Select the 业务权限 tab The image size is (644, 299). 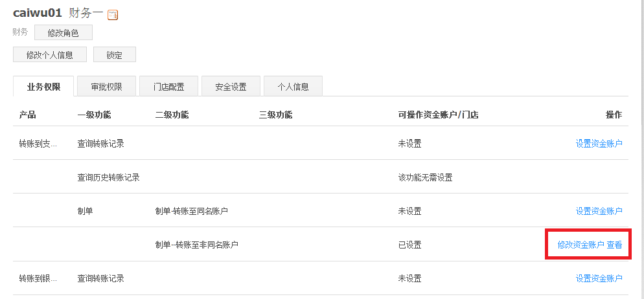[43, 87]
